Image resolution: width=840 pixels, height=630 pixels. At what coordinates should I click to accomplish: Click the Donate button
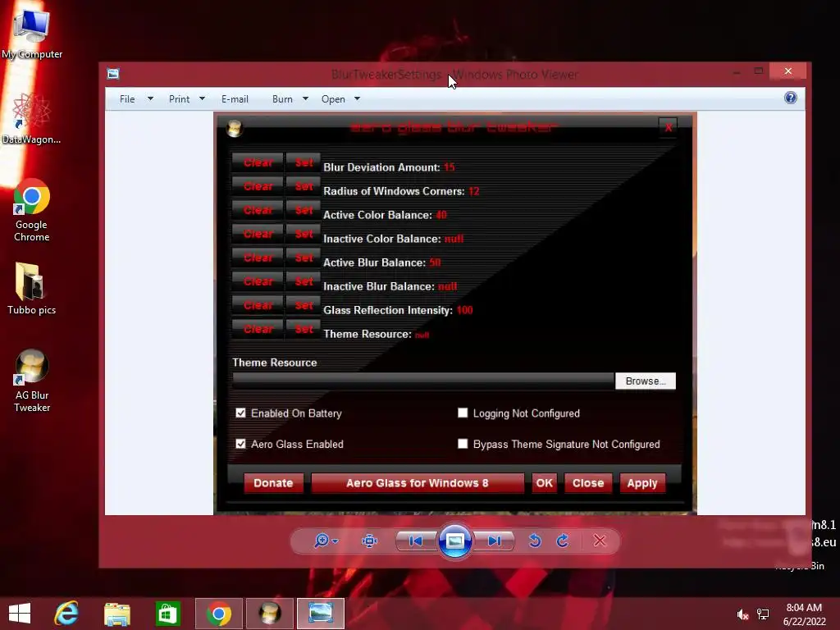tap(273, 482)
